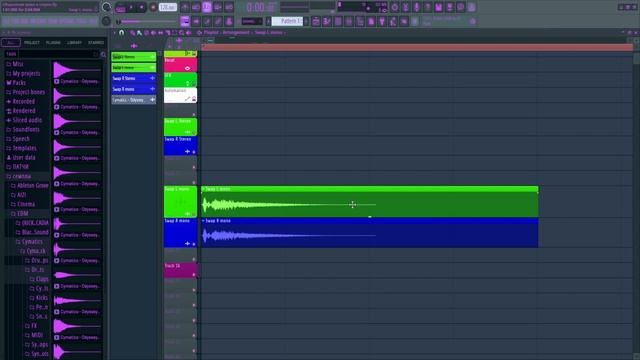This screenshot has width=640, height=360.
Task: Open Swap L mono clip menu arrow
Action: [203, 189]
